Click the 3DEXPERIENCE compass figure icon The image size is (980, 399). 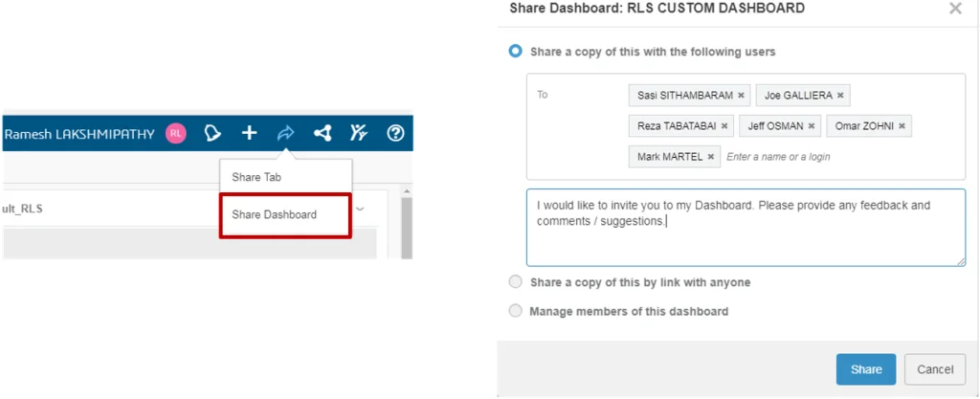[x=359, y=134]
